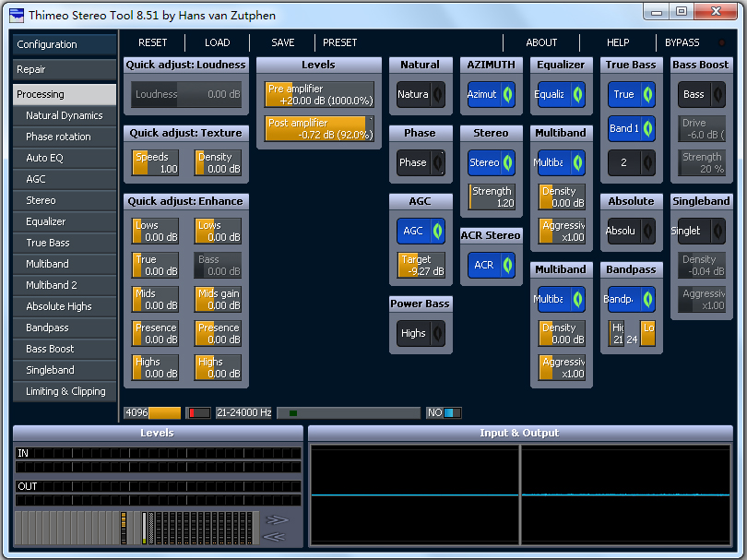Click the app icon in title bar
747x560 pixels.
tap(18, 14)
